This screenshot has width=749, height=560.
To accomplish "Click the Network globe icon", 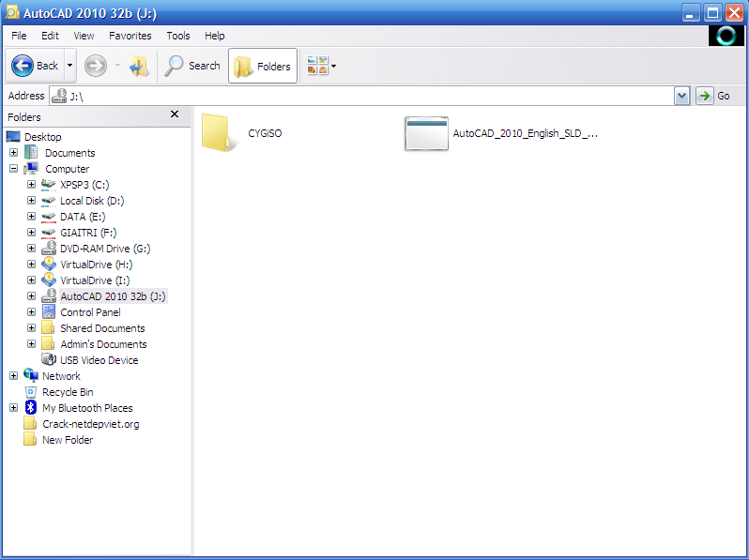I will 31,376.
